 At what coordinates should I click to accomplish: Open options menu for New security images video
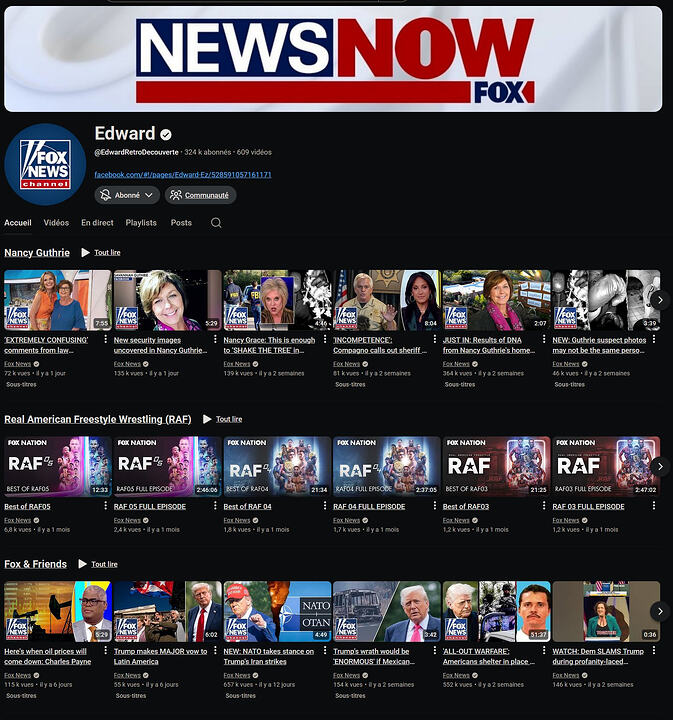tap(215, 339)
